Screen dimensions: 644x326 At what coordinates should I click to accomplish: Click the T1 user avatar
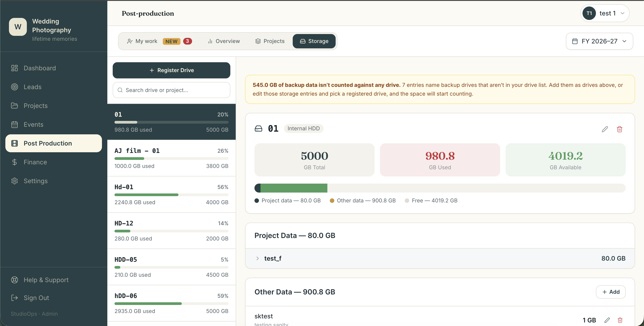[x=589, y=13]
